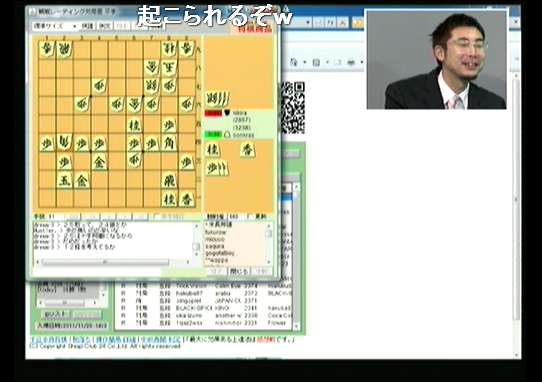The image size is (542, 382).
Task: Open the red 将棋商品 banner link
Action: 254,29
